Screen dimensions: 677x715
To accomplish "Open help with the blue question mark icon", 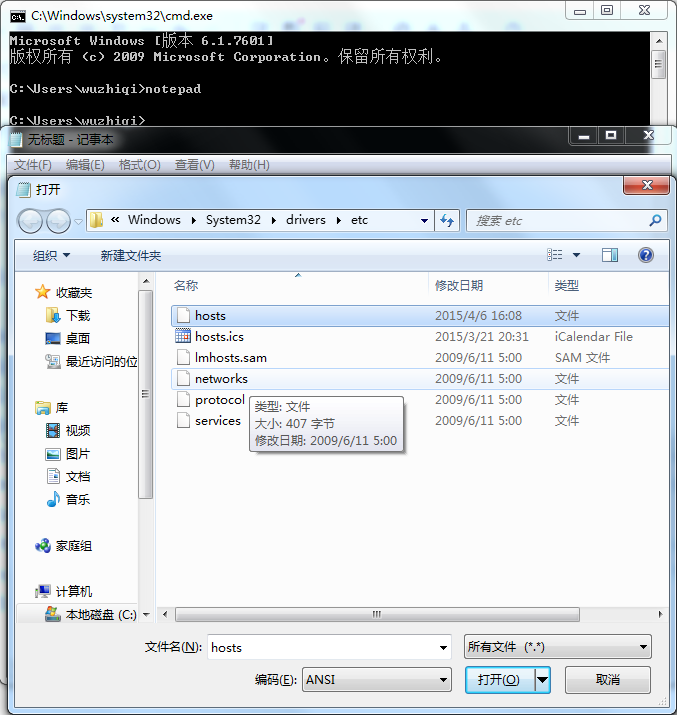I will point(646,255).
